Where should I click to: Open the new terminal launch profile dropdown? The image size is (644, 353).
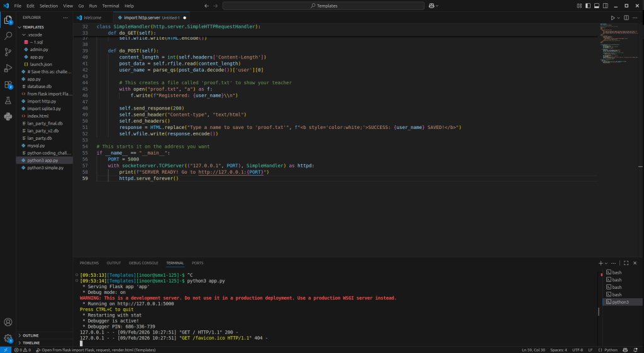(x=607, y=262)
